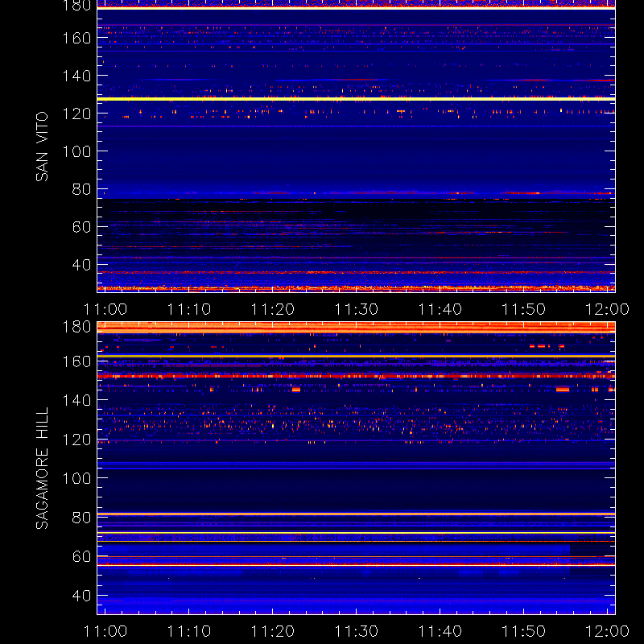Click the 40 frequency label on San Vito axis
Image resolution: width=644 pixels, height=644 pixels.
point(82,265)
